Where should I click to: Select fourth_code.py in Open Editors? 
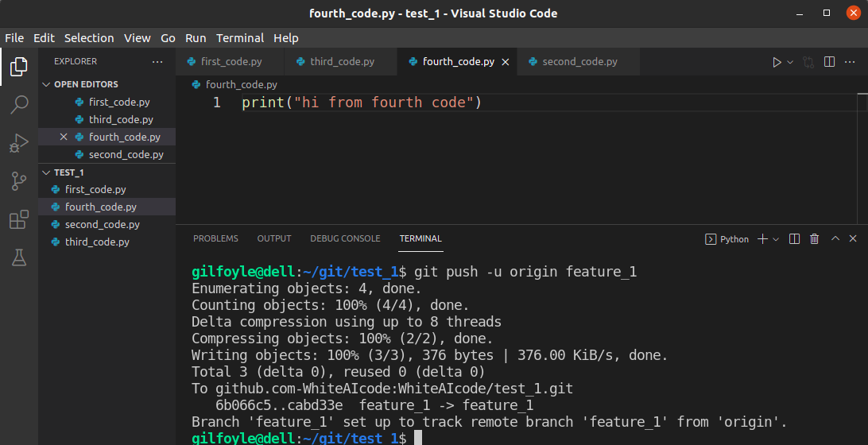tap(107, 137)
